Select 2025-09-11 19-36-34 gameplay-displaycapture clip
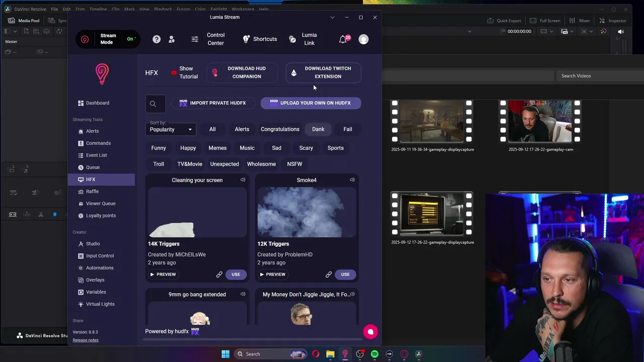Image resolution: width=644 pixels, height=362 pixels. click(x=432, y=121)
